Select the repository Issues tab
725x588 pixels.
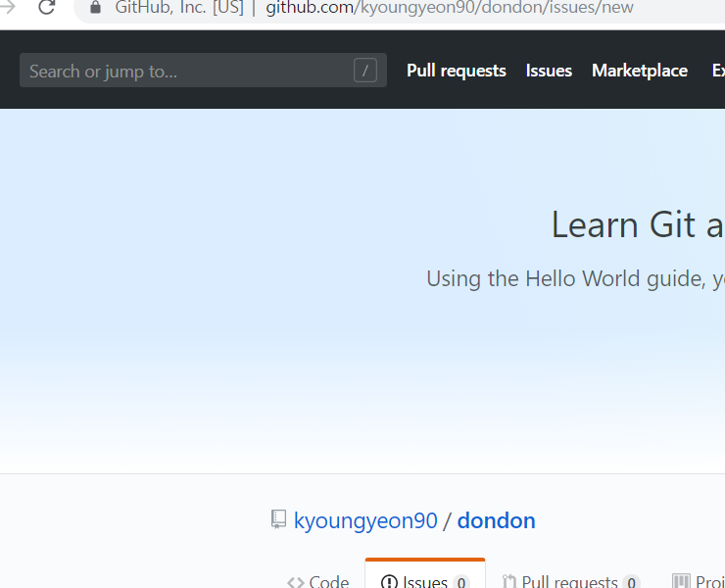click(x=425, y=574)
